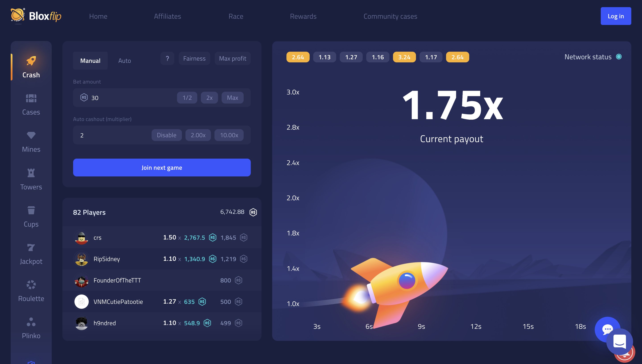The image size is (642, 364).
Task: Expand the bet amount with Max option
Action: [232, 97]
